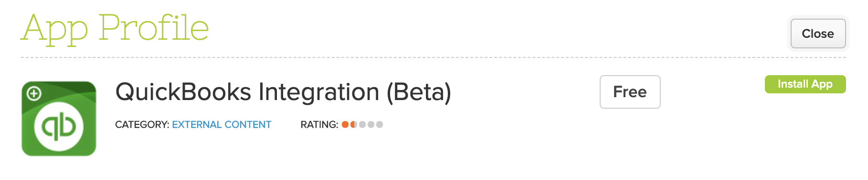Image resolution: width=868 pixels, height=180 pixels.
Task: Click the word Beta in the title
Action: [x=418, y=92]
